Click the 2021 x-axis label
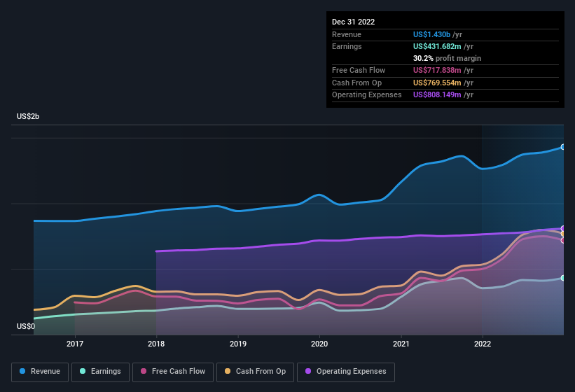 coord(401,344)
